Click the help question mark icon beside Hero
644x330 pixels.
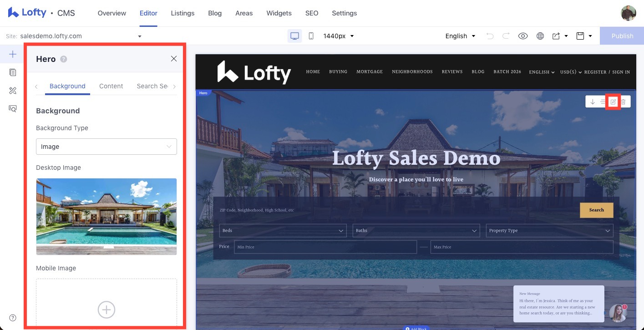64,59
